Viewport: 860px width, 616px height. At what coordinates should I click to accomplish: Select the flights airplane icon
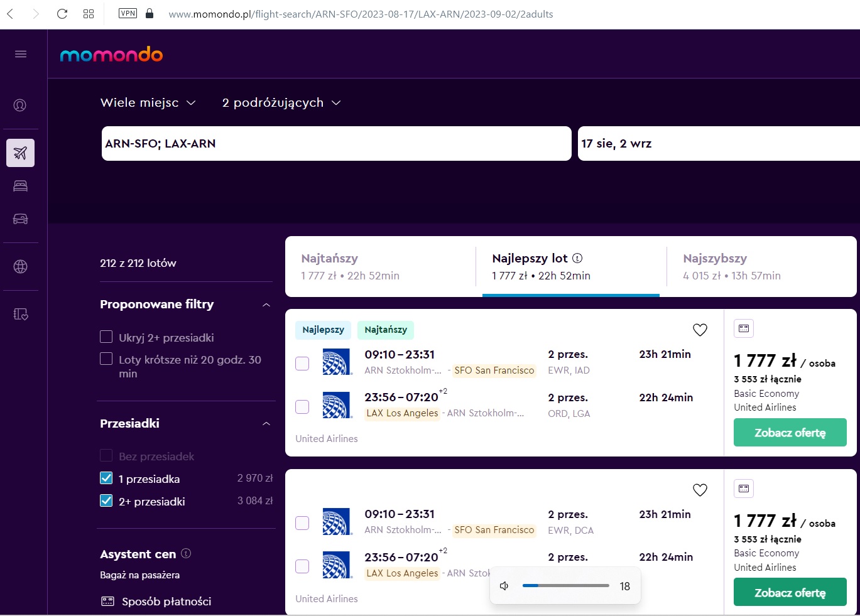20,153
